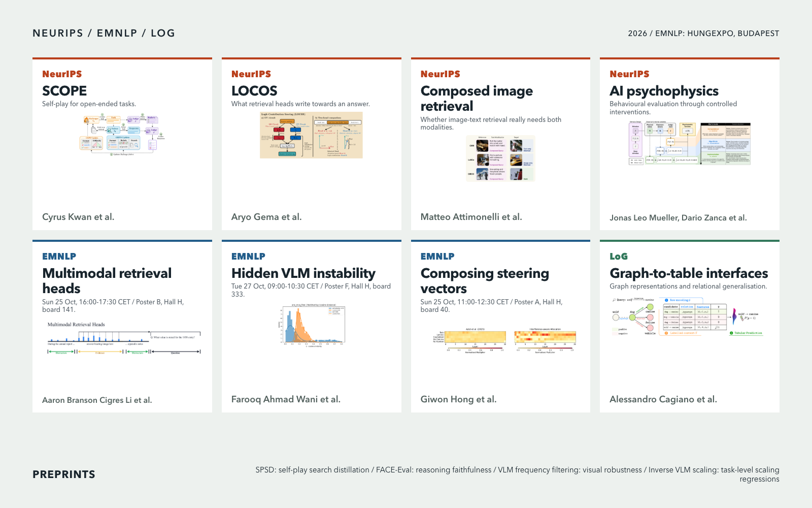The image size is (812, 508).
Task: Open the SCOPE paper title
Action: click(64, 91)
